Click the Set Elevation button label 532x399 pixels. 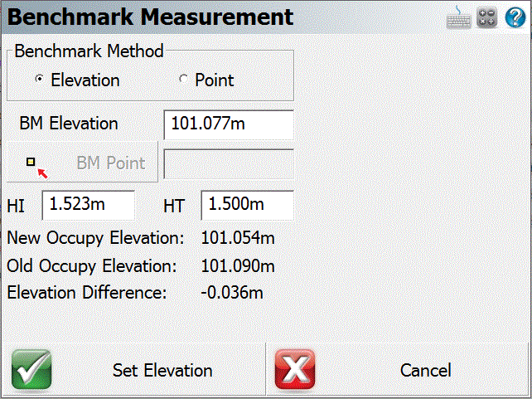click(162, 370)
